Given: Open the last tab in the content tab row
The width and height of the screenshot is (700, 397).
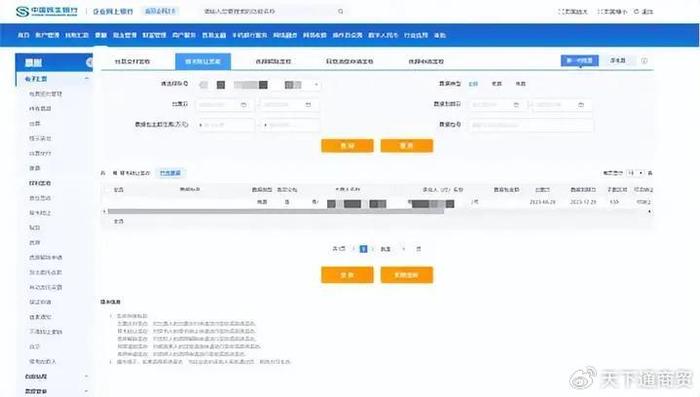Looking at the screenshot, I should coord(426,61).
